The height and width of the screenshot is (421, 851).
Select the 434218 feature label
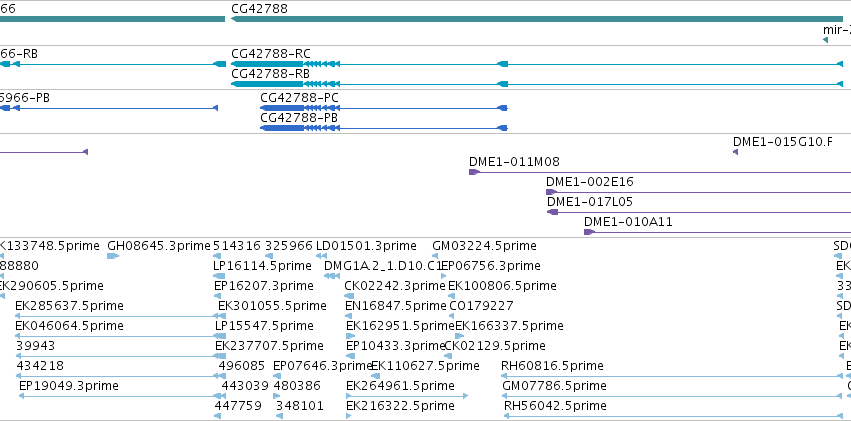pyautogui.click(x=40, y=366)
